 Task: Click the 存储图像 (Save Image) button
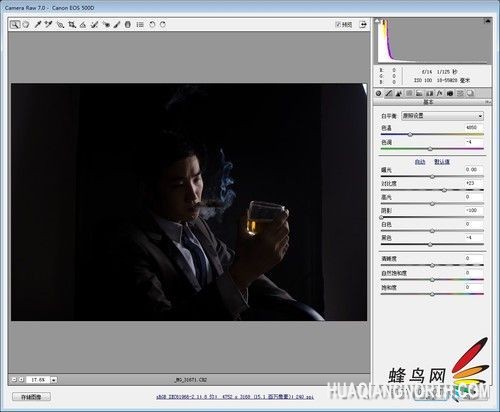[x=31, y=397]
